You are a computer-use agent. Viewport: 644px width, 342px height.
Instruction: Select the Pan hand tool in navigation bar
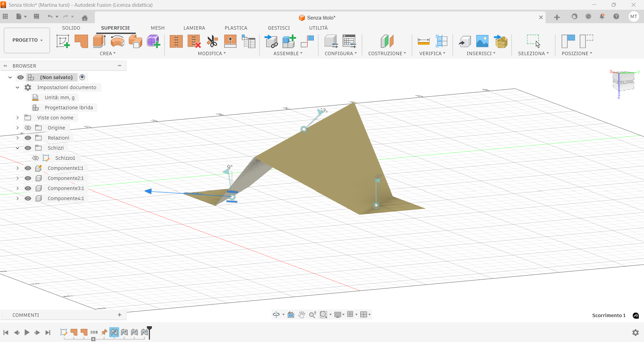tap(301, 314)
